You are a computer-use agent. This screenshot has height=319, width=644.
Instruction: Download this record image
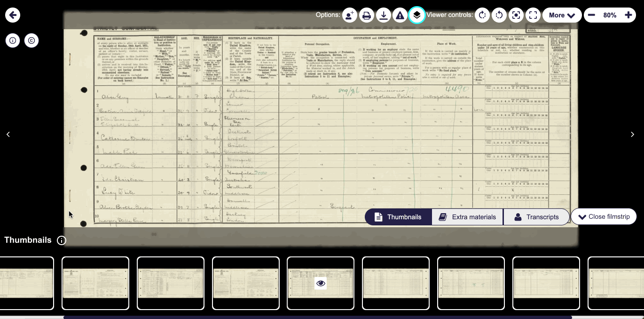tap(383, 15)
